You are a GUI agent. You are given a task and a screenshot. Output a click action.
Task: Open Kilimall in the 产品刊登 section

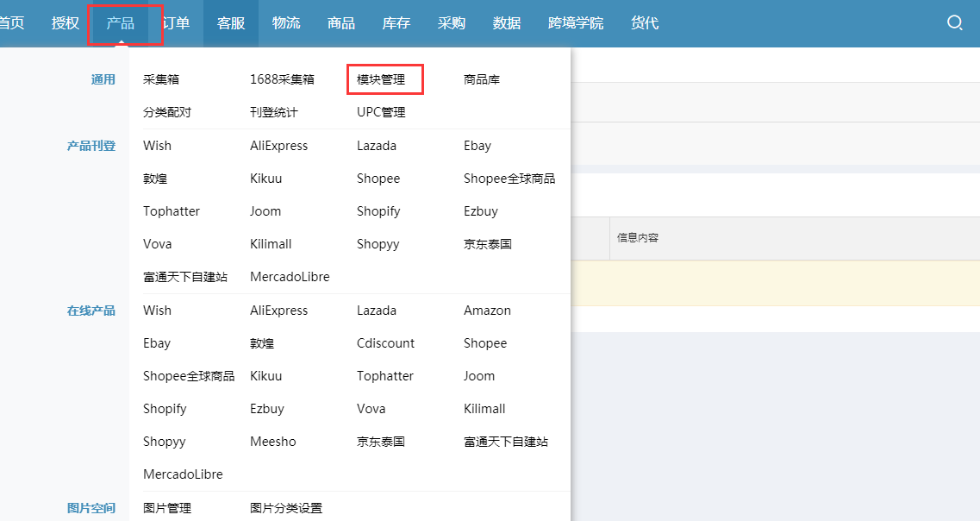[x=271, y=245]
